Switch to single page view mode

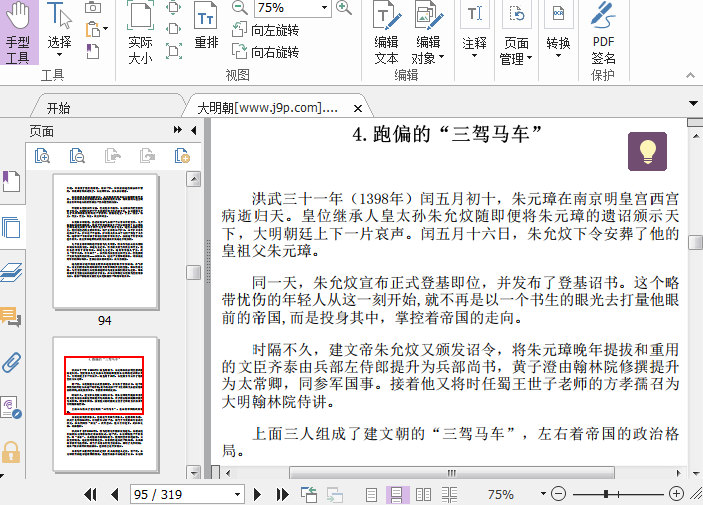[x=372, y=494]
